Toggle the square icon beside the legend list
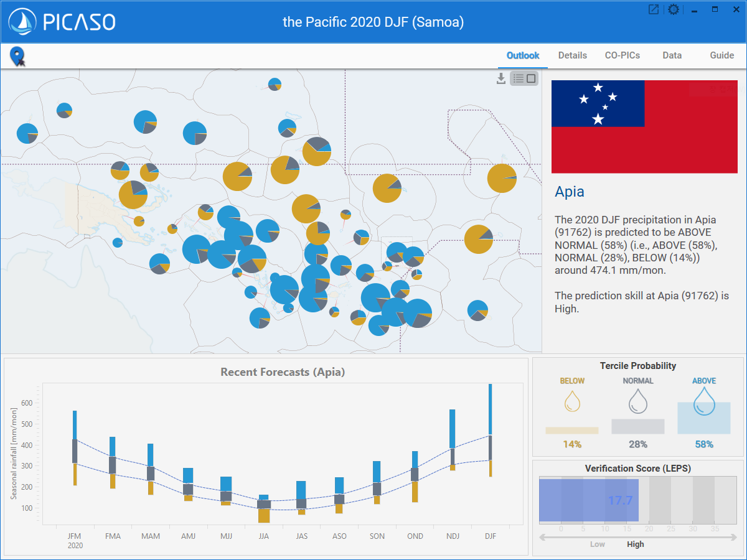Screen dimensions: 747x560 (x=531, y=78)
